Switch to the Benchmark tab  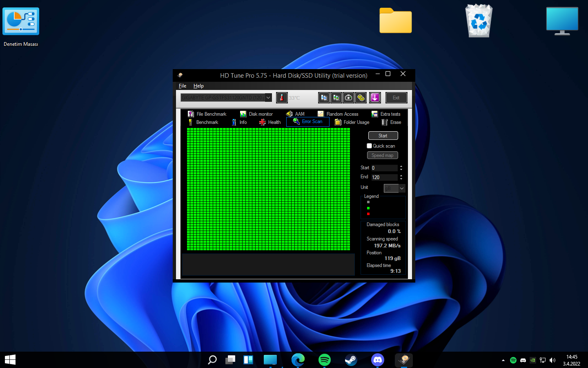[x=203, y=122]
